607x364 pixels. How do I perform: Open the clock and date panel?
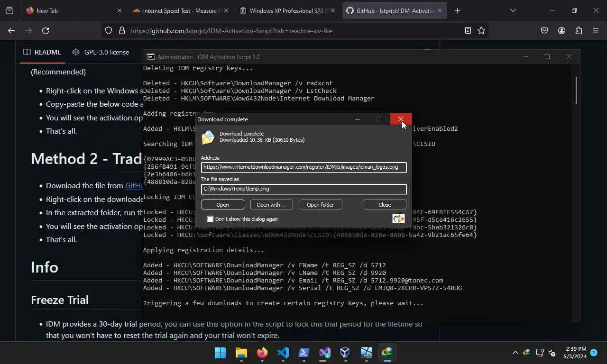click(x=576, y=353)
